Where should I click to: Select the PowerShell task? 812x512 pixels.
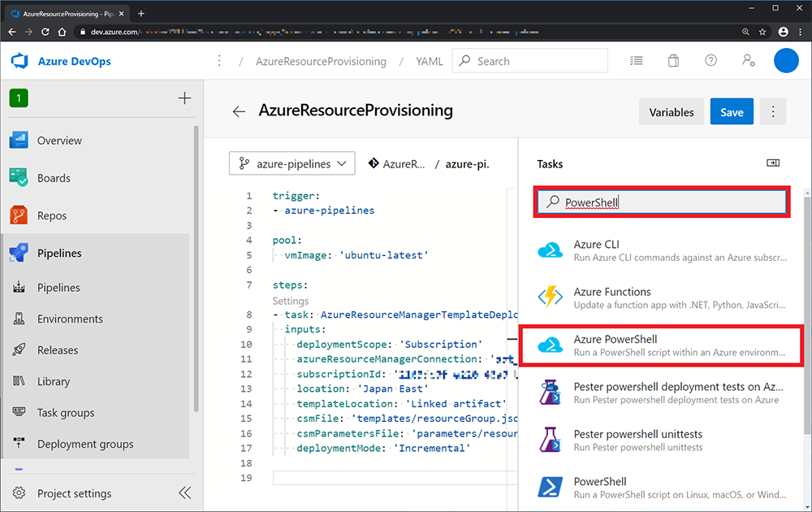(x=662, y=488)
